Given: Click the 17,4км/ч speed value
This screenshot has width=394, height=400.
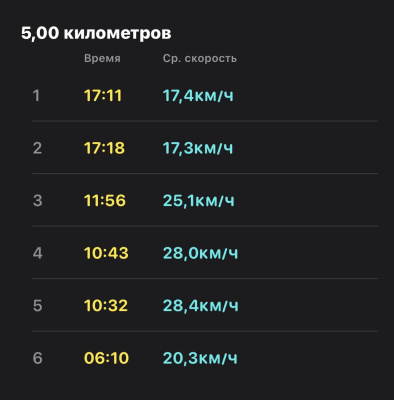Looking at the screenshot, I should [x=198, y=96].
